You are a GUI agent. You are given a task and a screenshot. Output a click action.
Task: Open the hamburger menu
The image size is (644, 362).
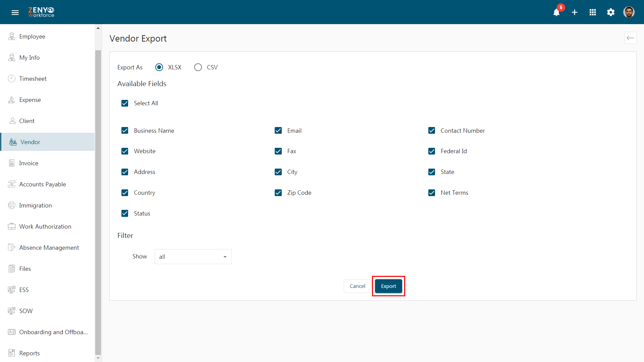pyautogui.click(x=15, y=12)
